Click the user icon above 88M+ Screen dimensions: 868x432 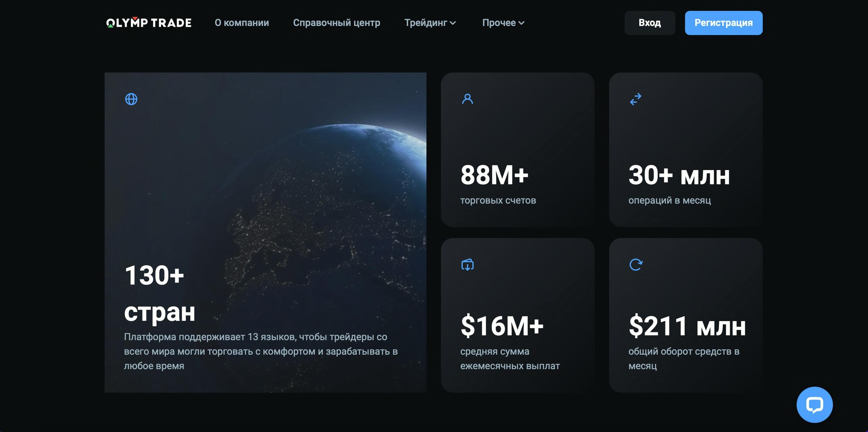click(x=467, y=99)
